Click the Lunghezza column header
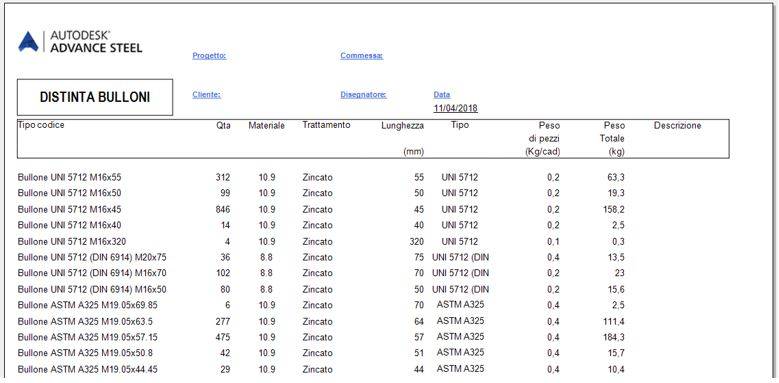Viewport: 779px width, 383px height. click(402, 126)
